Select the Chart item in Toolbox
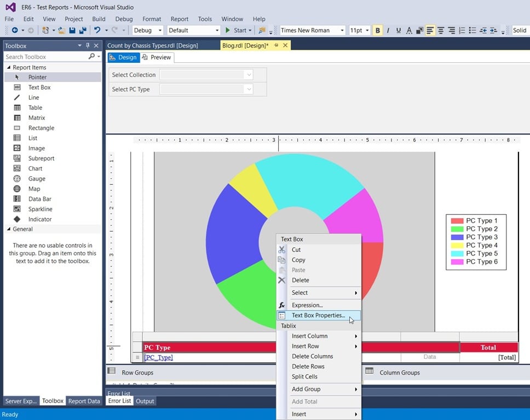 click(x=35, y=168)
